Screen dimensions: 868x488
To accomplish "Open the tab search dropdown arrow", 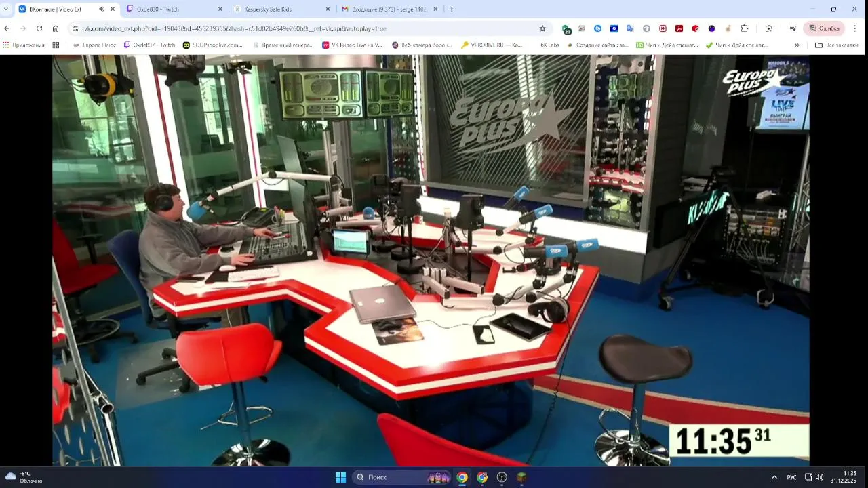I will coord(6,9).
